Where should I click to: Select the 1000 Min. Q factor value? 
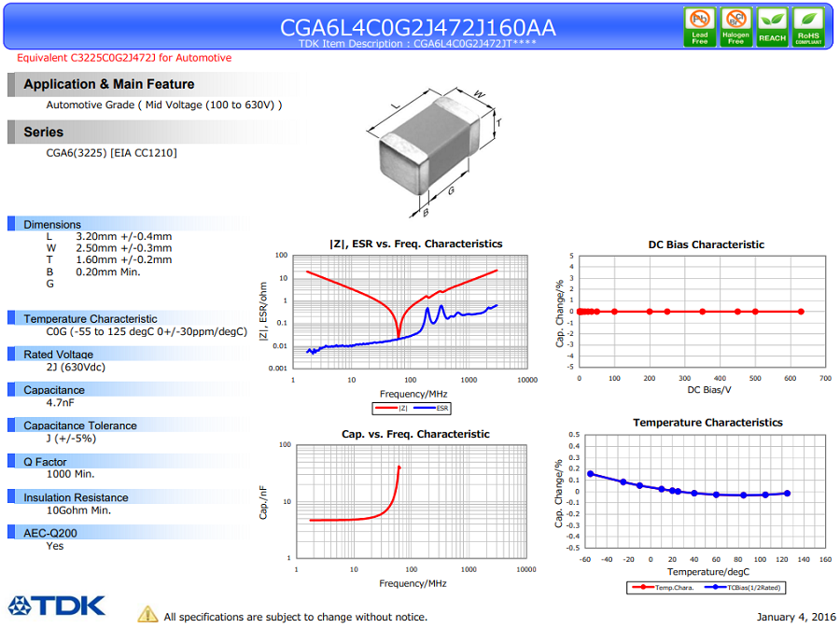click(x=70, y=474)
